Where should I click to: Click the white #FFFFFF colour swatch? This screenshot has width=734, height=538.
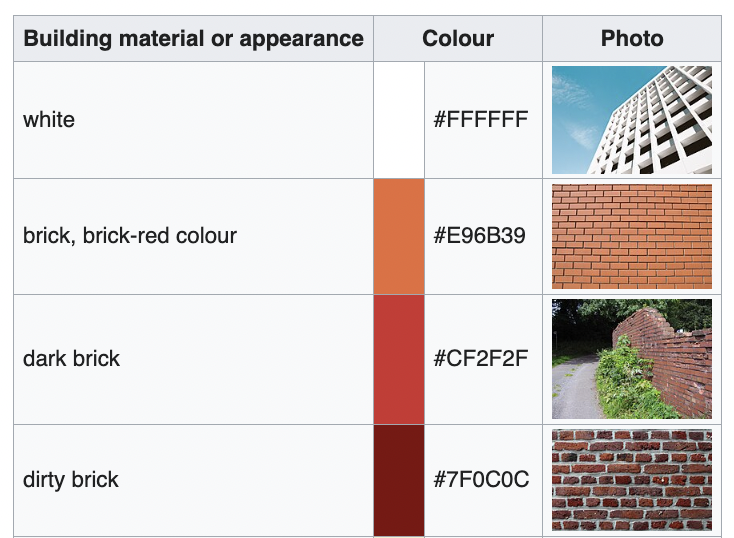[x=399, y=120]
